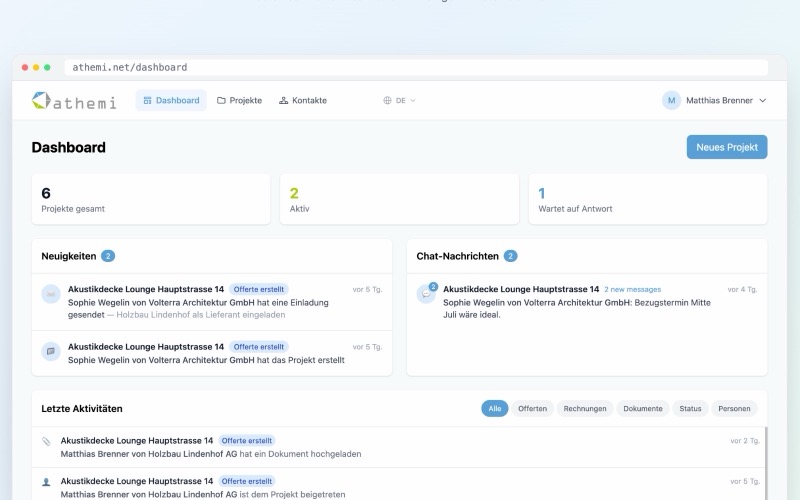Open chat message about Bezugstermin Mitte Juli
Image resolution: width=800 pixels, height=500 pixels.
click(x=587, y=302)
